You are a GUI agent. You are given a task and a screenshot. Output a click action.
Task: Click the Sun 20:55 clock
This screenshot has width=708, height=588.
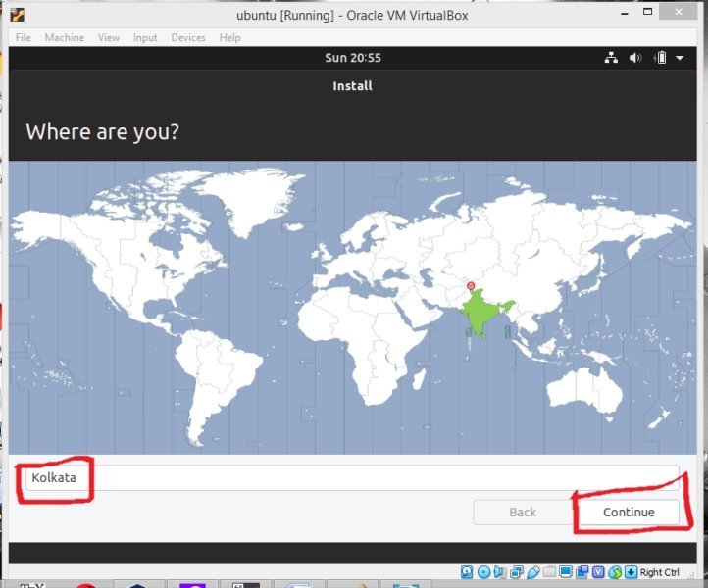[353, 58]
